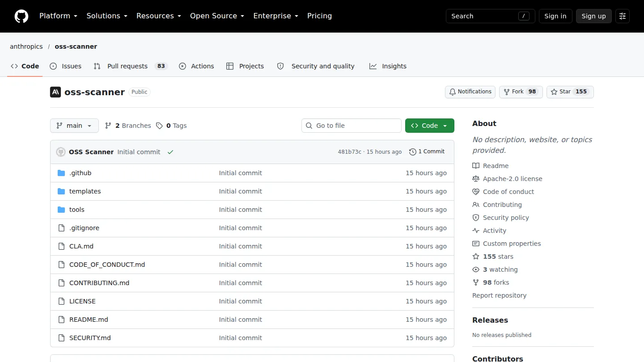Click the templates folder icon
Image resolution: width=644 pixels, height=362 pixels.
pos(61,191)
